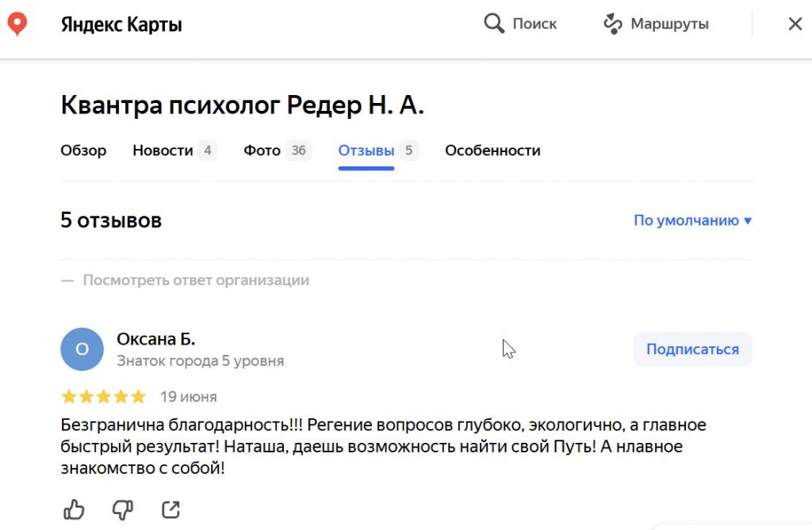Select the Особенности tab

pyautogui.click(x=492, y=151)
